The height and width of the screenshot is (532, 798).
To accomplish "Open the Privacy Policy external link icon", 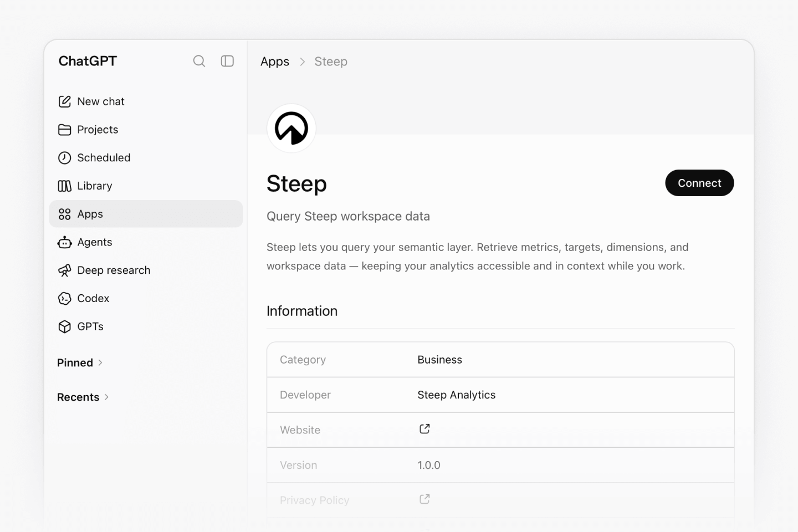I will 424,499.
